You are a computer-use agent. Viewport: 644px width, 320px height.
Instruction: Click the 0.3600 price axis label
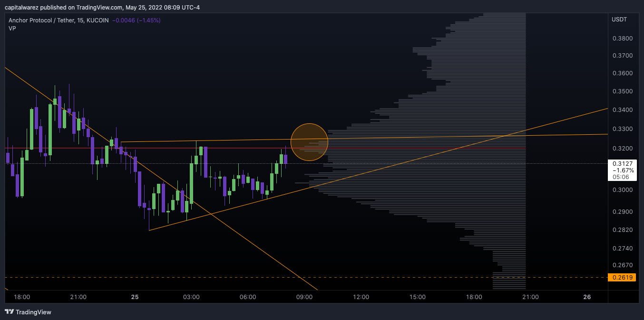[x=622, y=73]
